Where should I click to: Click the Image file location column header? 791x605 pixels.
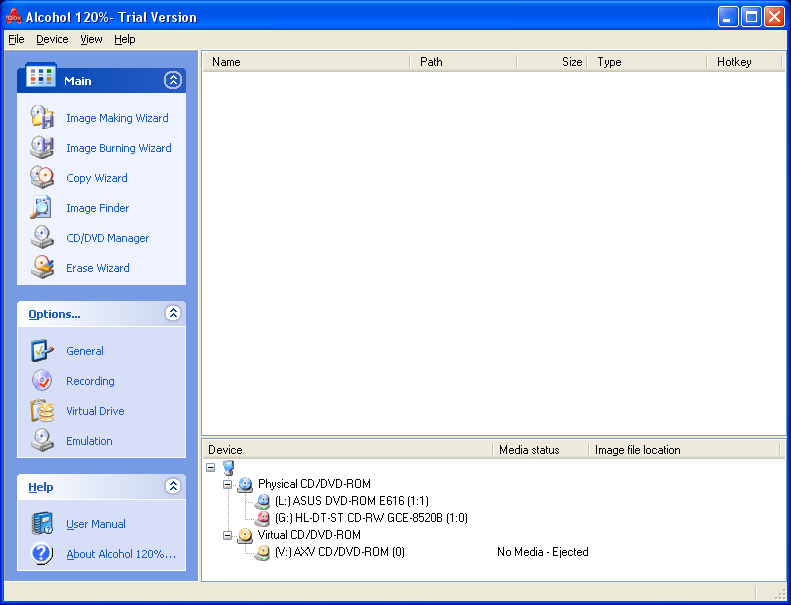click(685, 450)
